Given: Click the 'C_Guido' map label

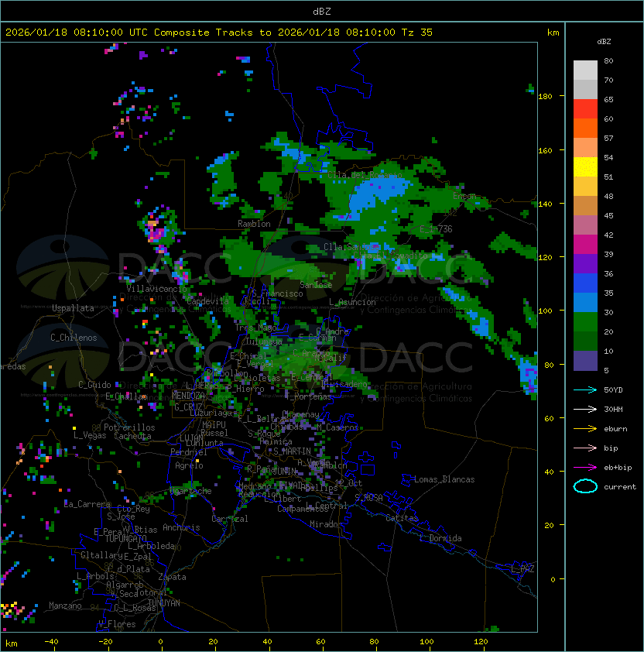Looking at the screenshot, I should (x=94, y=385).
